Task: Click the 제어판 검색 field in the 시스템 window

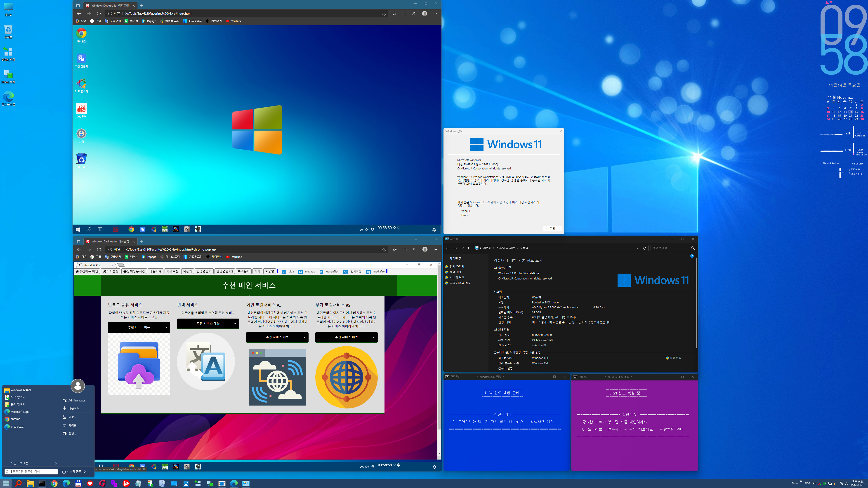Action: pyautogui.click(x=673, y=248)
